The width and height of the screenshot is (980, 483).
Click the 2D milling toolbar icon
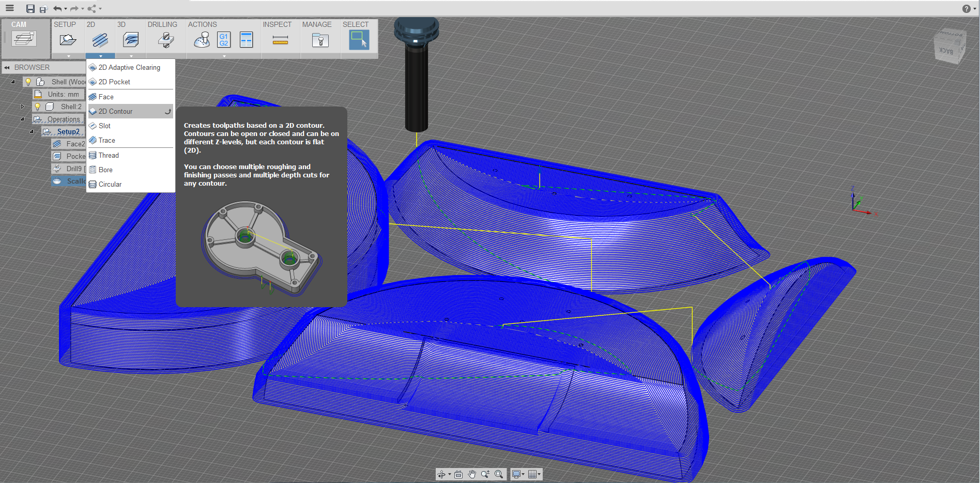(100, 40)
